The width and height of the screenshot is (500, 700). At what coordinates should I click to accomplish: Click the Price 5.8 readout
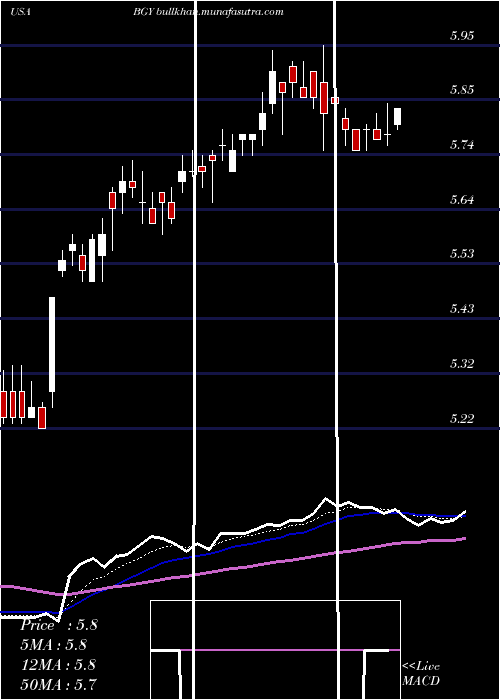pos(58,625)
